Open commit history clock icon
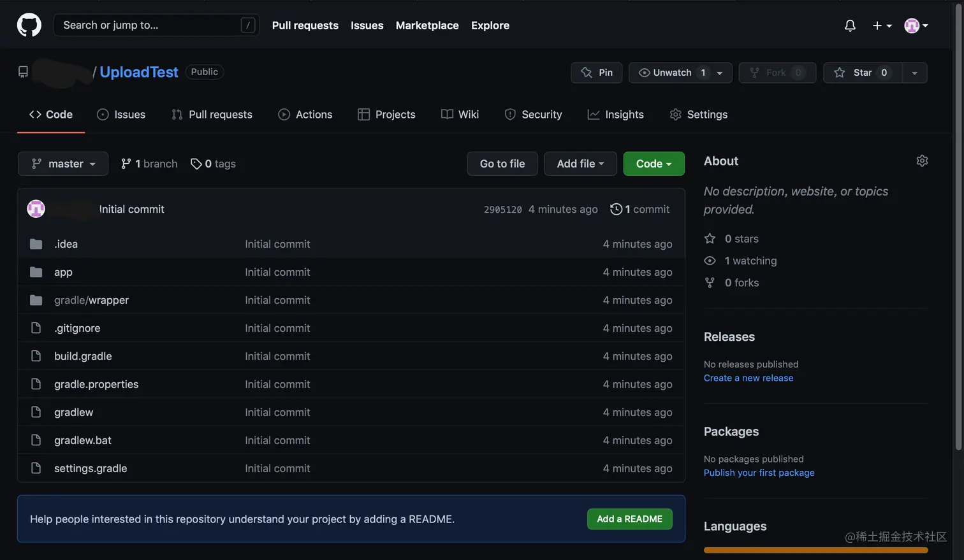Image resolution: width=964 pixels, height=560 pixels. click(616, 209)
